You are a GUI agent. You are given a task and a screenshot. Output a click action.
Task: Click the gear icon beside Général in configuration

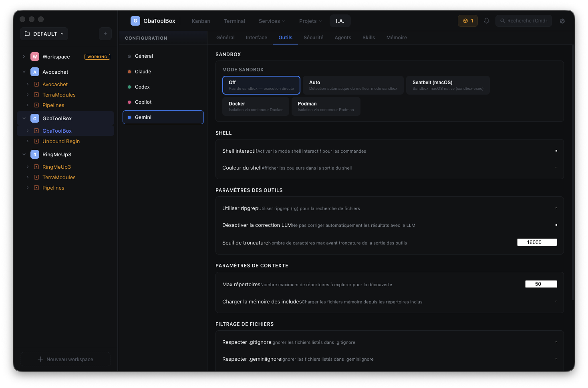tap(129, 57)
